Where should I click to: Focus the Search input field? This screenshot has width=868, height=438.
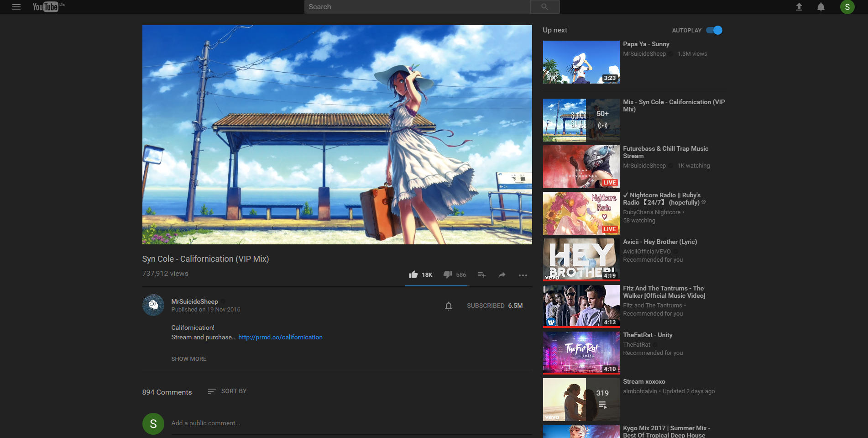click(418, 7)
